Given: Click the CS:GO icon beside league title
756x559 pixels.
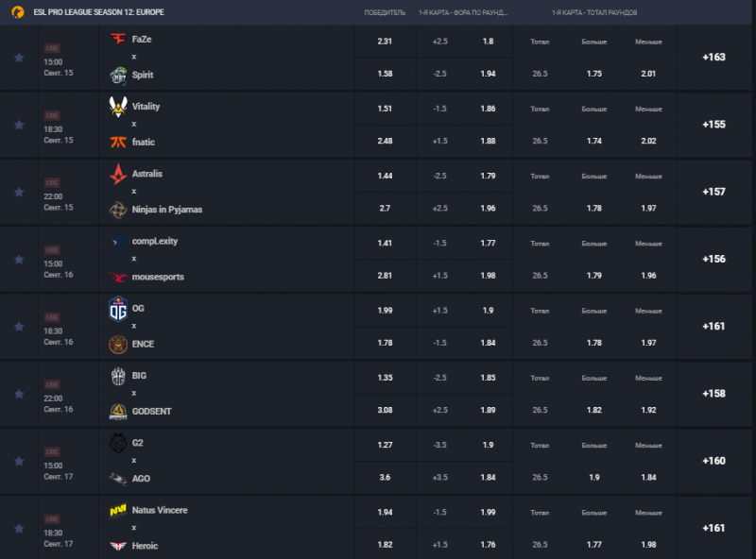Looking at the screenshot, I should (18, 12).
